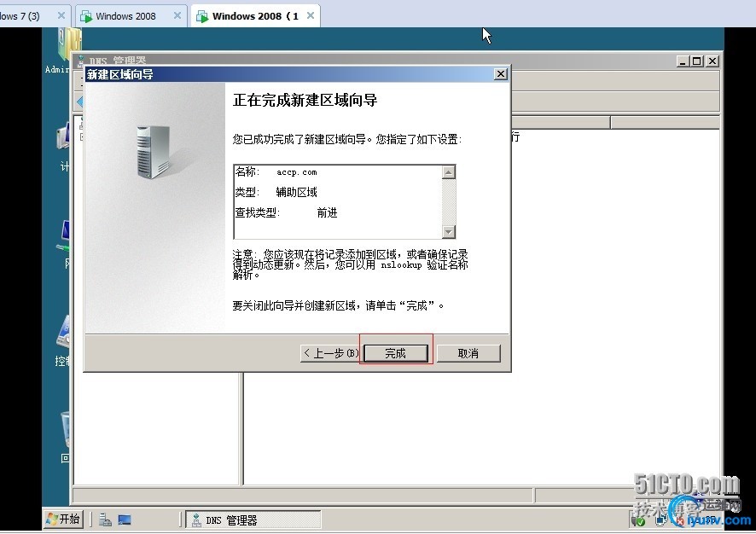
Task: Close the DNS 管理器 window
Action: pyautogui.click(x=712, y=61)
